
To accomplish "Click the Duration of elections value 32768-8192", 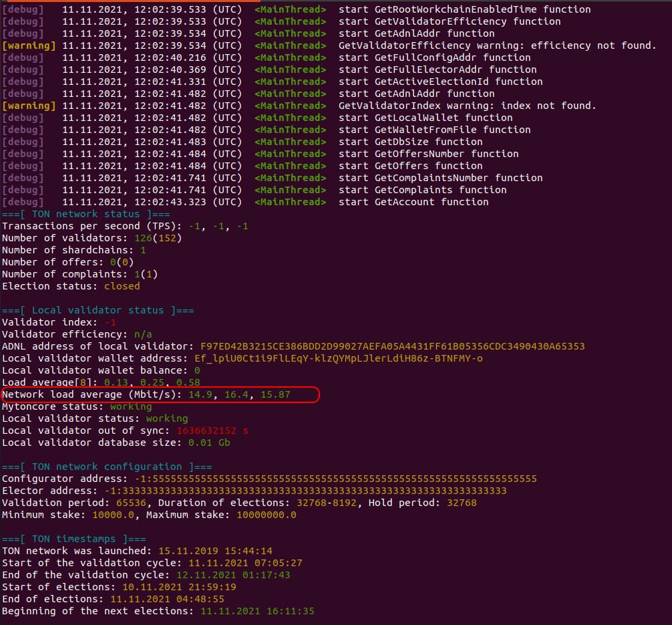I will (326, 503).
